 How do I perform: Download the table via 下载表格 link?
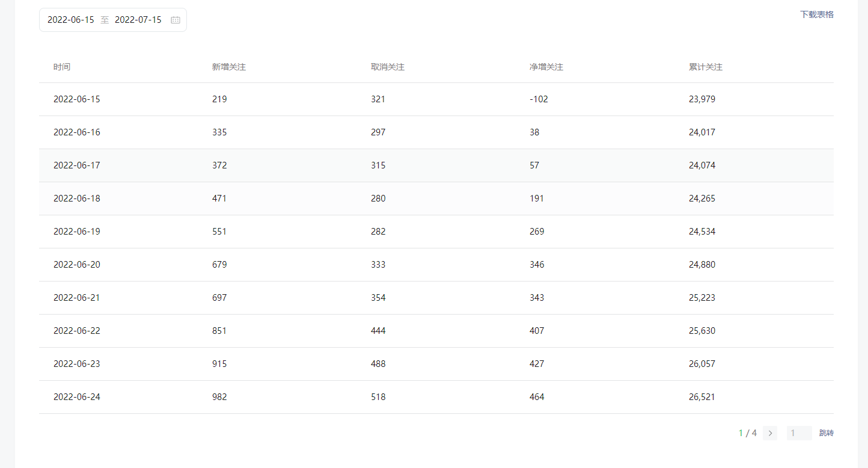(x=817, y=14)
